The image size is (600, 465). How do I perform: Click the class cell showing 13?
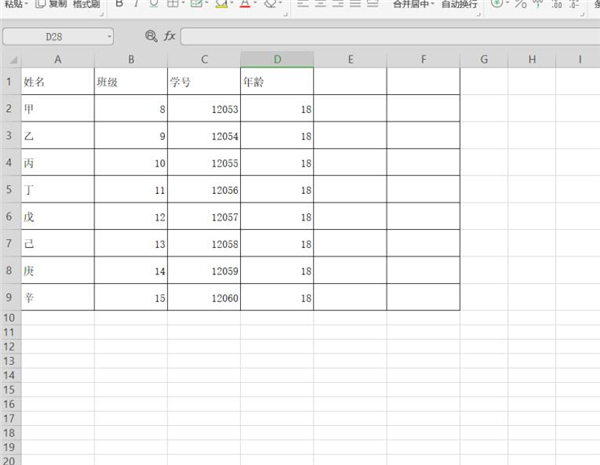coord(131,243)
